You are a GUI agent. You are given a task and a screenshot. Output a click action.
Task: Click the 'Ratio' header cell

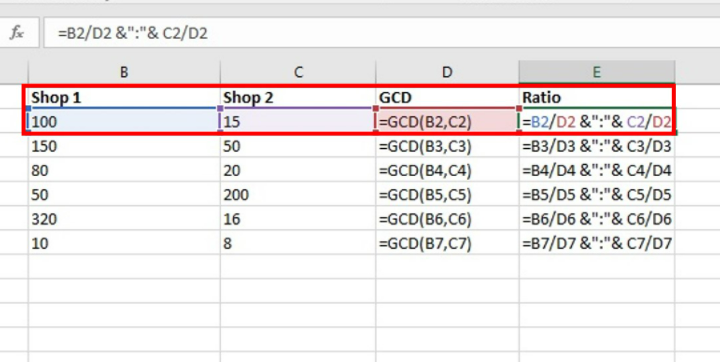click(597, 97)
